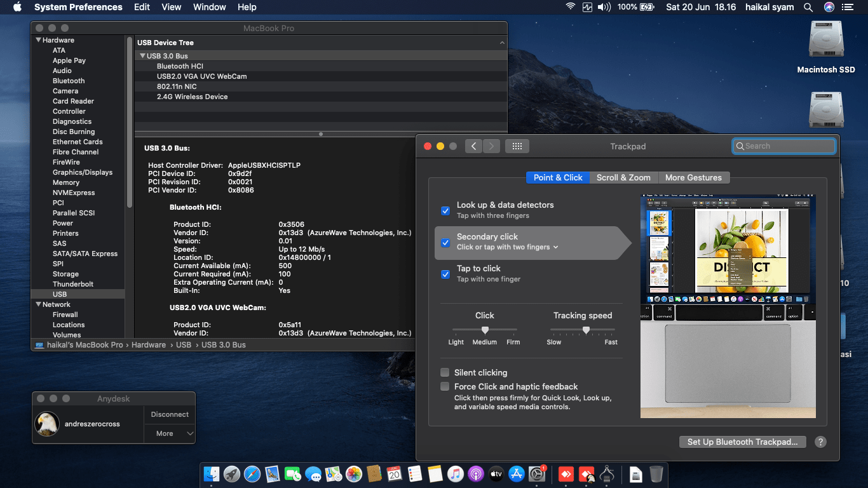Click Siri icon in menu bar

click(x=829, y=7)
